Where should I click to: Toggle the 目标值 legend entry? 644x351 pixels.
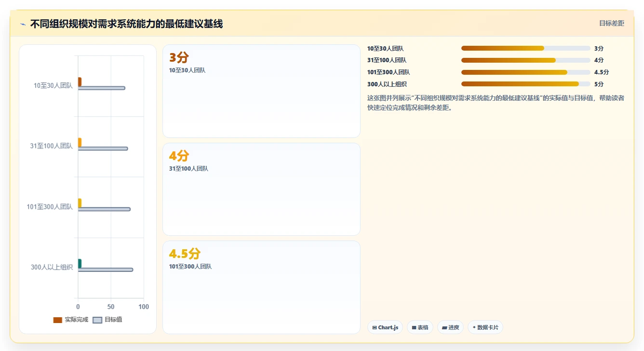pos(107,320)
